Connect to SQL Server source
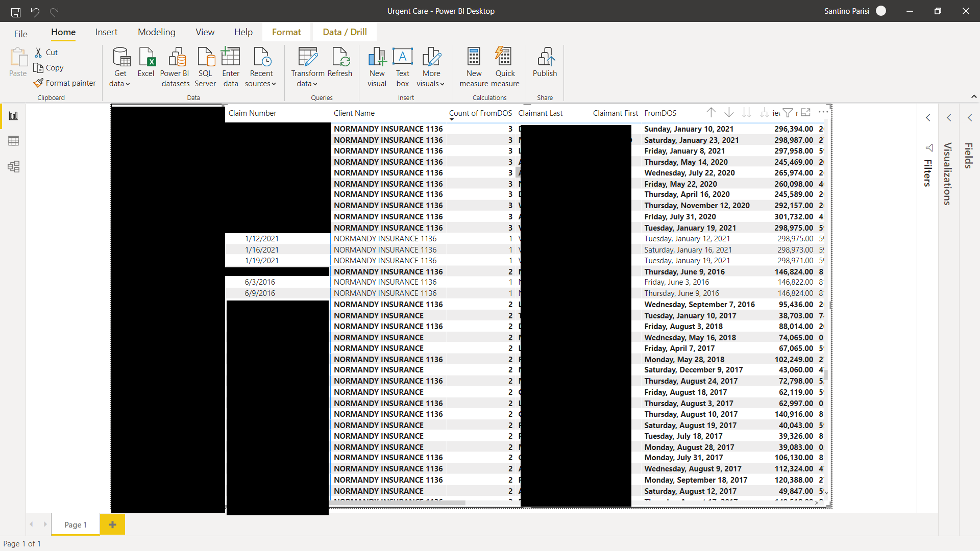980x551 pixels. [205, 67]
